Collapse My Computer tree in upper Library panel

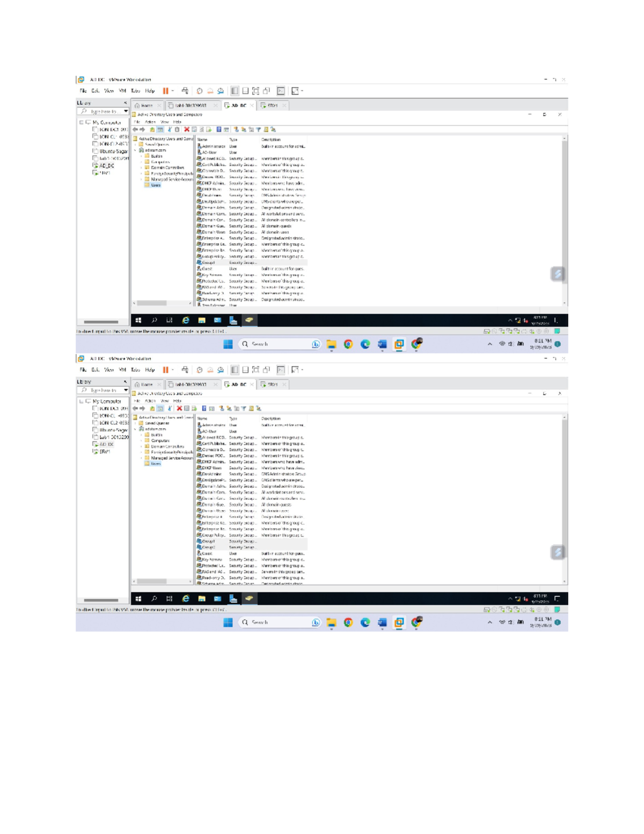tap(82, 122)
